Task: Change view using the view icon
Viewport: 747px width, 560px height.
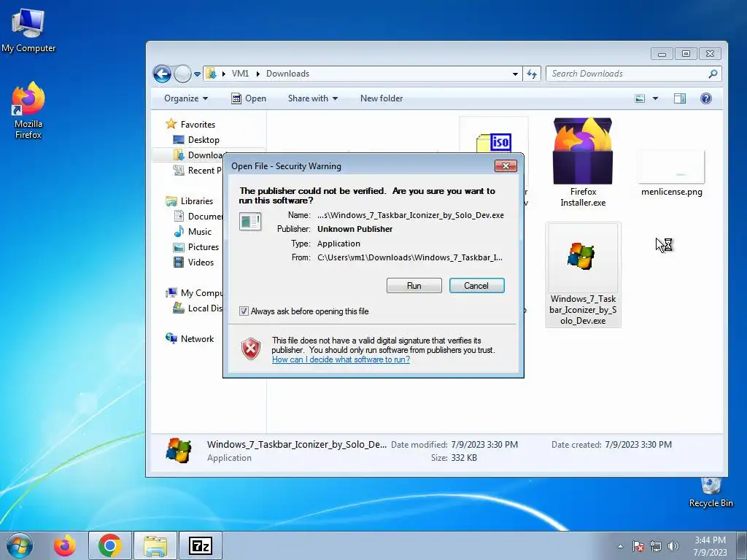Action: click(x=640, y=98)
